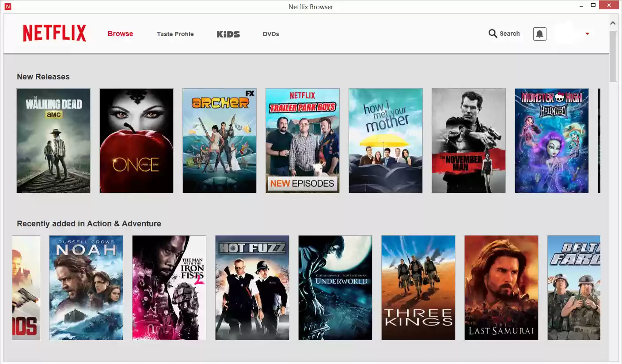Select the Once Upon a Time poster

[x=136, y=140]
